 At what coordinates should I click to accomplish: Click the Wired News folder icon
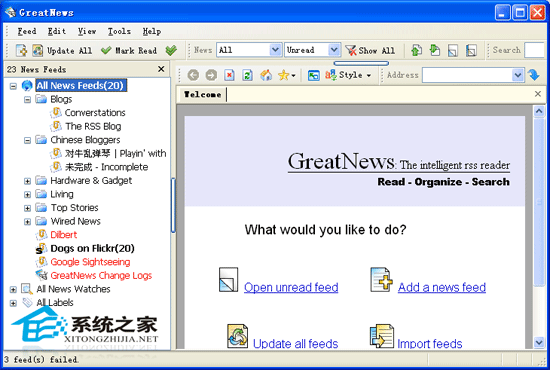click(x=41, y=221)
